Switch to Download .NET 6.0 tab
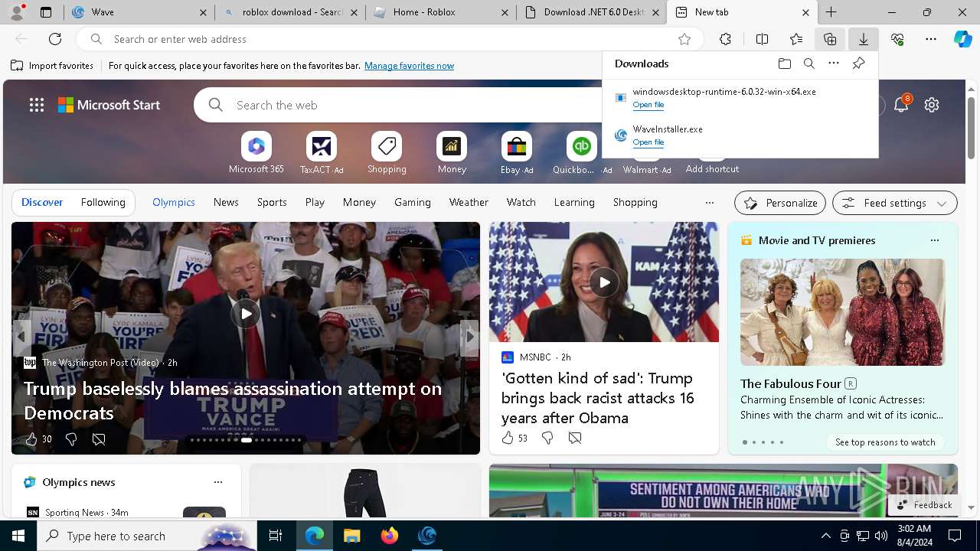 (590, 12)
